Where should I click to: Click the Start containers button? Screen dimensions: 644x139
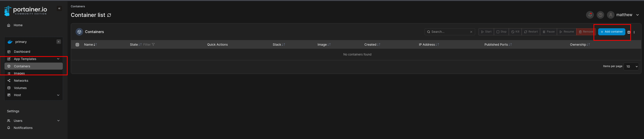[x=486, y=32]
